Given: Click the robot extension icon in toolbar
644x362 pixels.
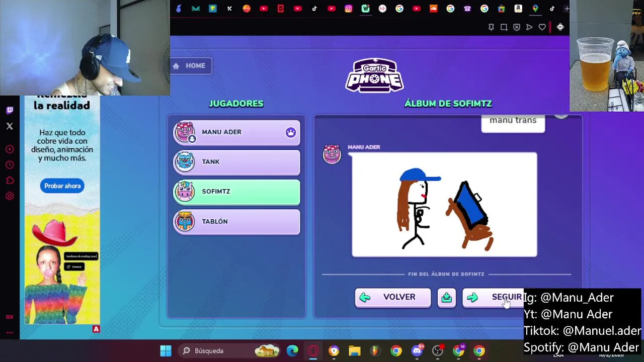Looking at the screenshot, I should point(560,27).
